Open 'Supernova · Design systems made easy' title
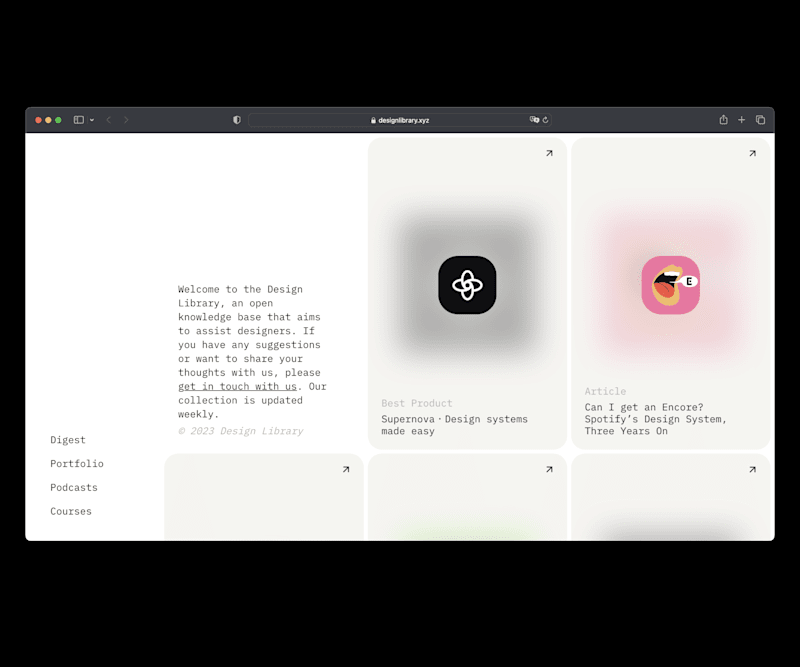This screenshot has height=667, width=800. [455, 425]
